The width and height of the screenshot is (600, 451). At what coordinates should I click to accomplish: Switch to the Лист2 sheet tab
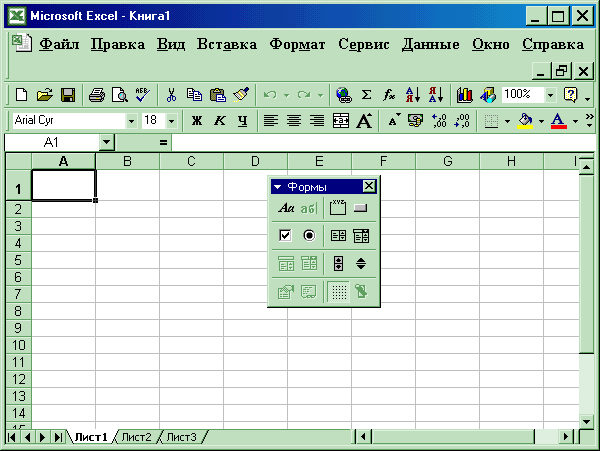point(137,437)
